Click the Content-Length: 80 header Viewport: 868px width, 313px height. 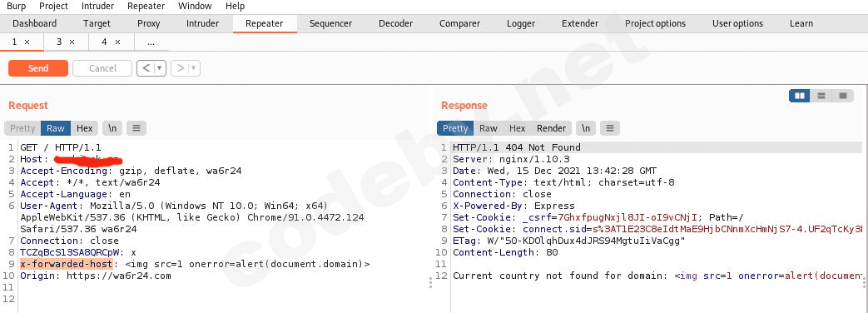[x=505, y=252]
